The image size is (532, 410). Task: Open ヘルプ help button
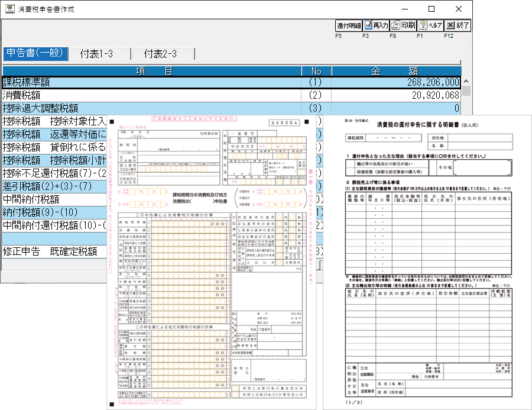[430, 25]
